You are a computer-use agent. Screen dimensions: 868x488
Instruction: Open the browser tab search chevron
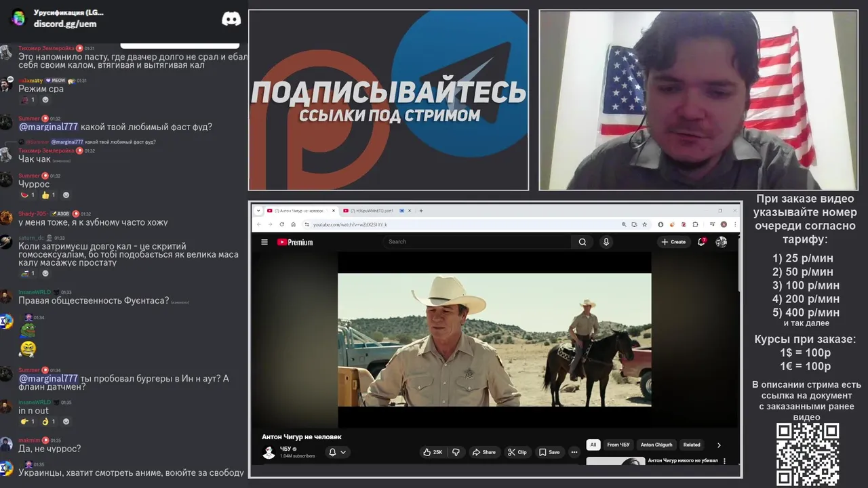click(x=258, y=211)
